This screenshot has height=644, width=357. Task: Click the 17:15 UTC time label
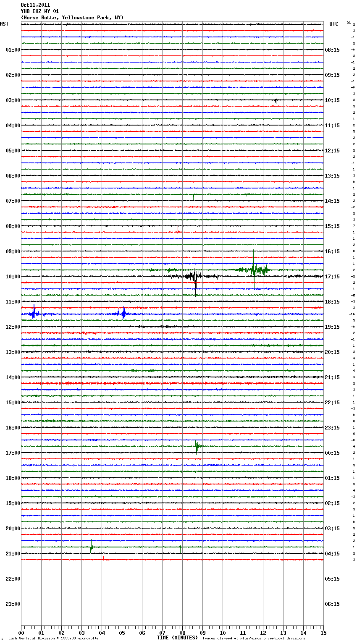click(332, 277)
